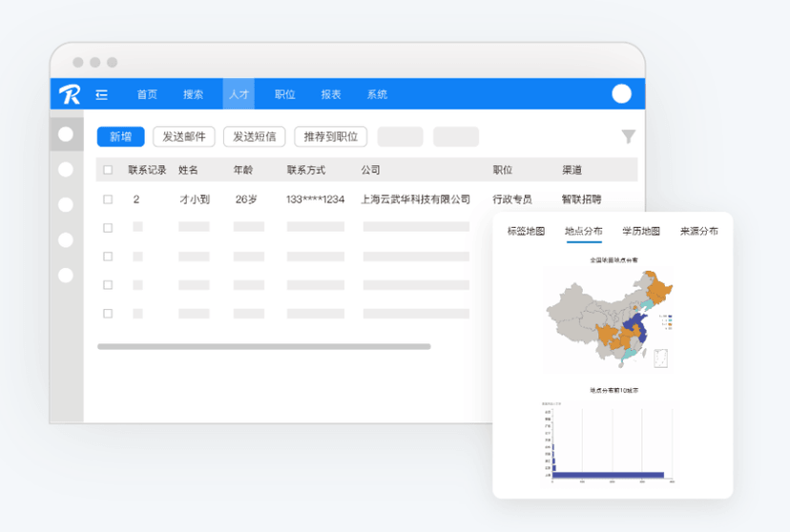Open the filter funnel icon
Screen dimensions: 790x532
click(x=628, y=136)
